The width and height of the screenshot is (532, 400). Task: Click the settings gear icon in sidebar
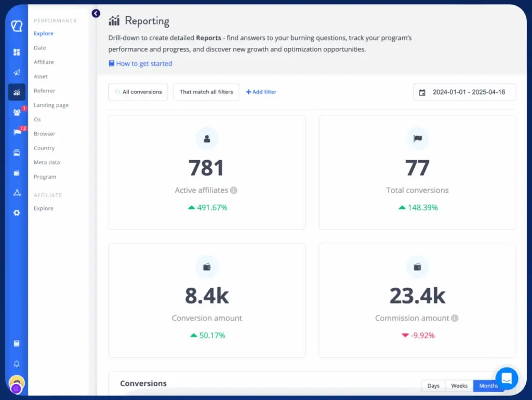point(17,212)
